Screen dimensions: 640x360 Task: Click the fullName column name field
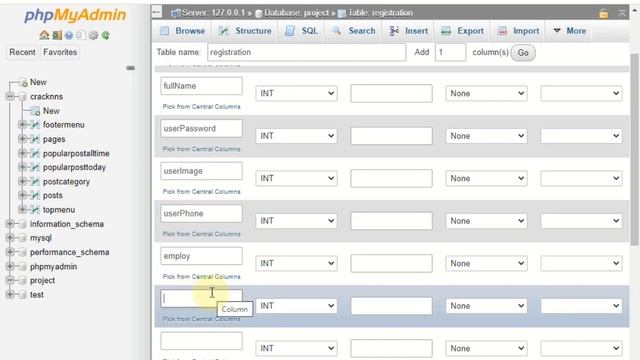[x=201, y=86]
